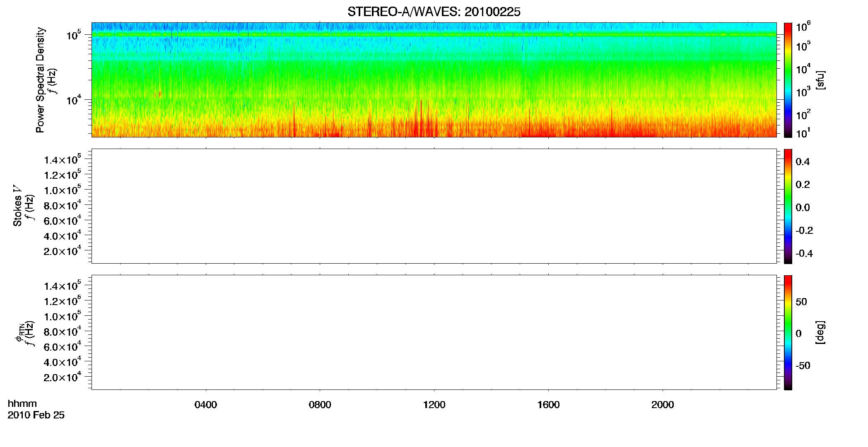Click the hhmm axis unit label
The width and height of the screenshot is (868, 447).
tap(22, 404)
